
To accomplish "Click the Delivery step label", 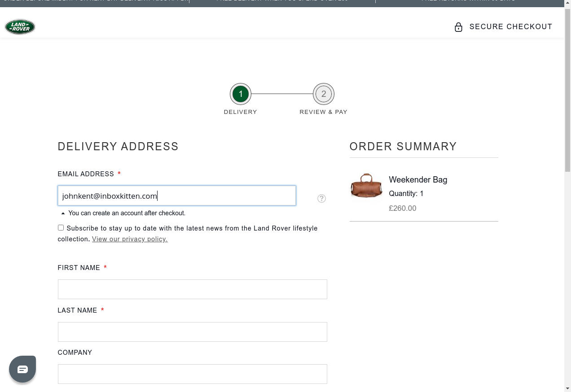I will tap(240, 112).
